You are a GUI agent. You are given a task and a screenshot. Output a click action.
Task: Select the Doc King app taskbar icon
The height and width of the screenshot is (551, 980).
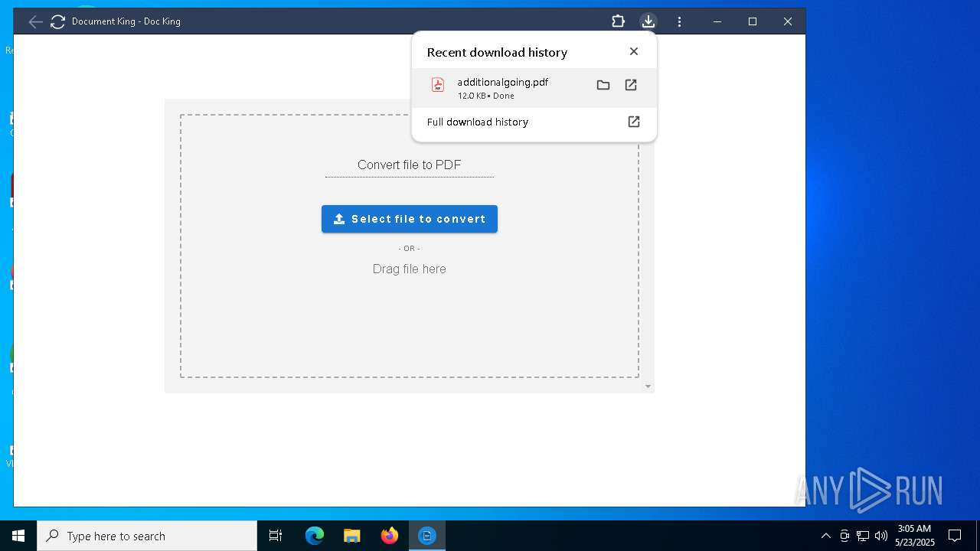[x=427, y=536]
